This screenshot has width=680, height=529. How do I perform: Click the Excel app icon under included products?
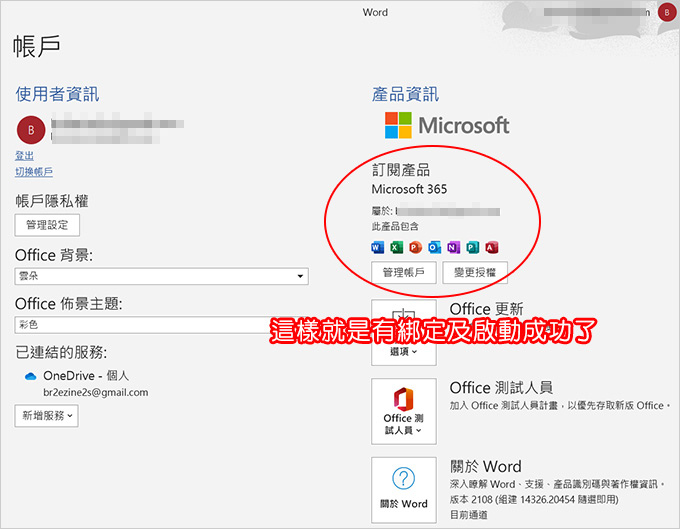[396, 247]
